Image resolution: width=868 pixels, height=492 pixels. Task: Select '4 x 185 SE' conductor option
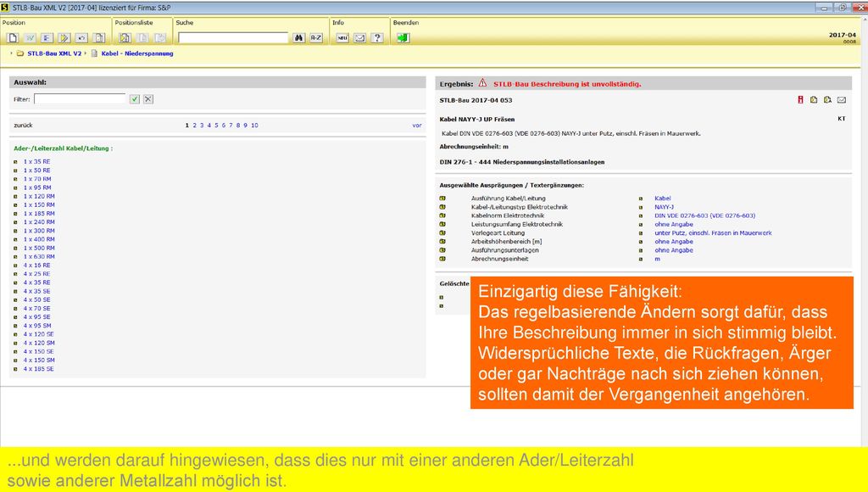click(x=39, y=369)
